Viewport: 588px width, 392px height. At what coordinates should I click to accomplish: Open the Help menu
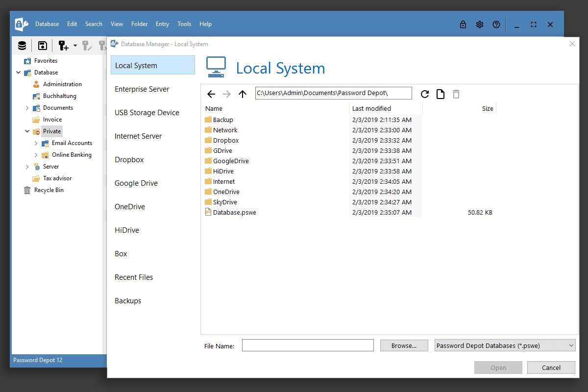point(206,24)
